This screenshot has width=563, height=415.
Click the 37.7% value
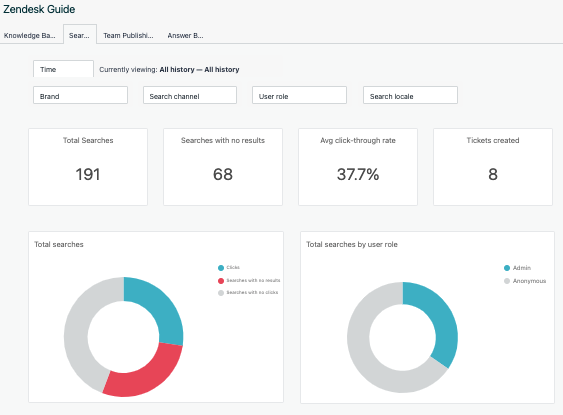358,174
